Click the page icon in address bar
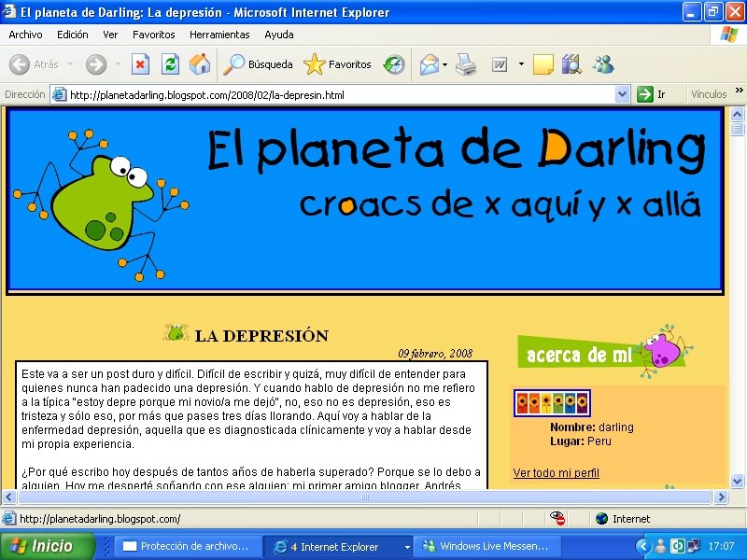The height and width of the screenshot is (560, 747). [x=59, y=94]
